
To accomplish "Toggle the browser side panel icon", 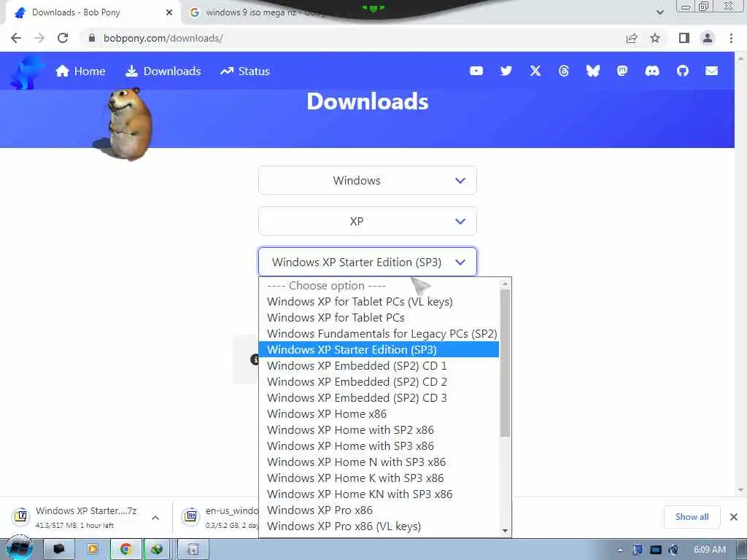I will pyautogui.click(x=684, y=38).
